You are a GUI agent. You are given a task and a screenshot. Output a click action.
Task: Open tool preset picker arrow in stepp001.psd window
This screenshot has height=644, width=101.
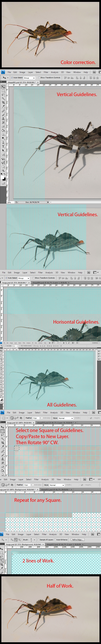click(8, 78)
